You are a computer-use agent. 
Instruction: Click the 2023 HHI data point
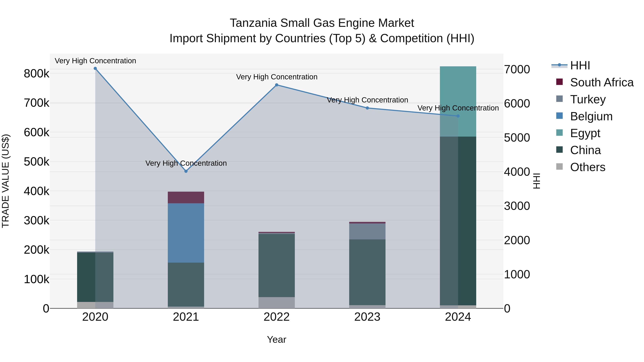tap(367, 108)
